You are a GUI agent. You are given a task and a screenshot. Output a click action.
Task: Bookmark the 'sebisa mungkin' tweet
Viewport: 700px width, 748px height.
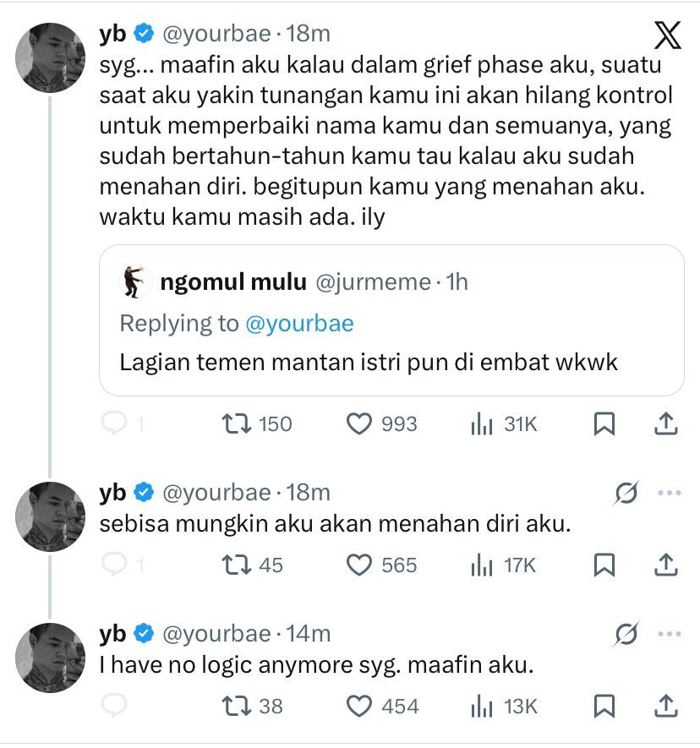point(604,565)
